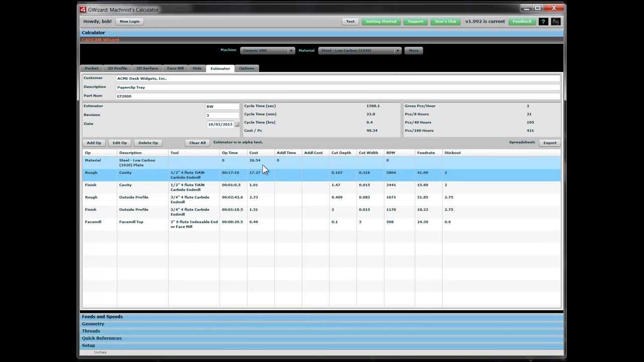The image size is (644, 362).
Task: Open the Material dropdown
Action: point(360,50)
